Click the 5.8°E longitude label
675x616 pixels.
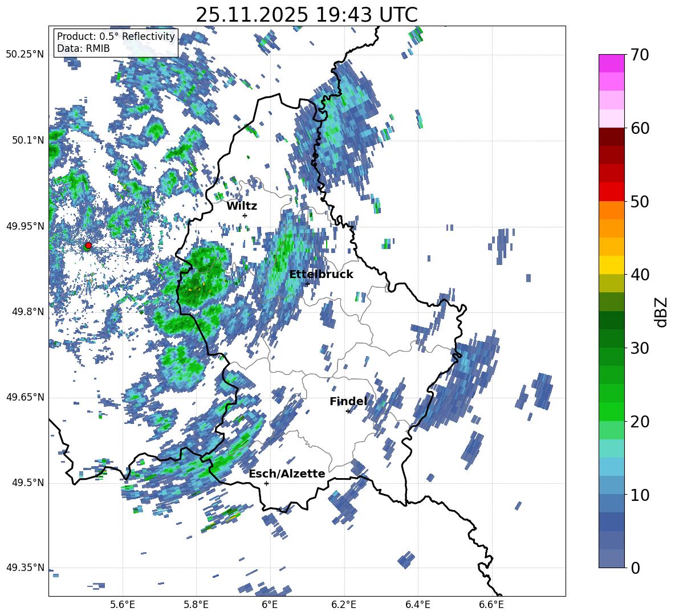[x=196, y=605]
